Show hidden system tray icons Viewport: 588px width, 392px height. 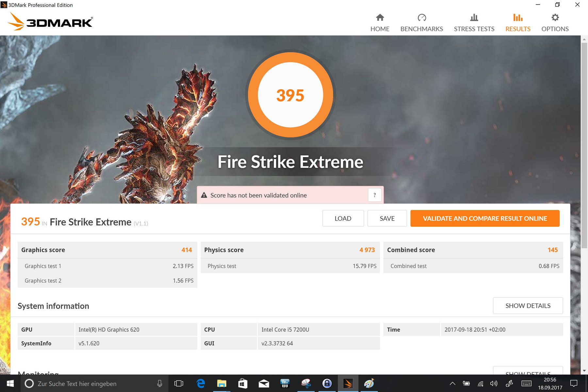452,384
